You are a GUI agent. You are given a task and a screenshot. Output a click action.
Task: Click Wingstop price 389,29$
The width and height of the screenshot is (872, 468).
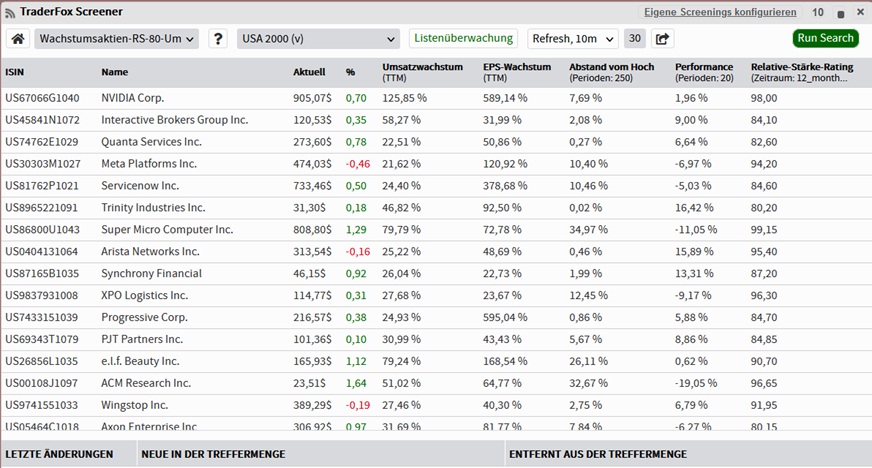[x=312, y=405]
